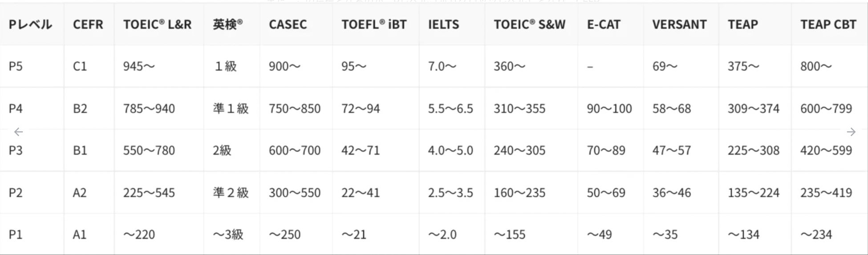The height and width of the screenshot is (255, 868).
Task: Select the CASEC column header
Action: click(288, 24)
